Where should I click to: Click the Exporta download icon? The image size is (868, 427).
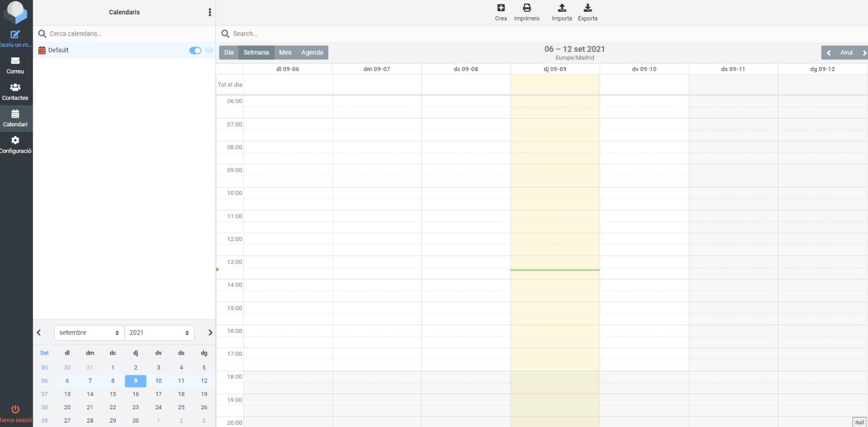click(588, 8)
